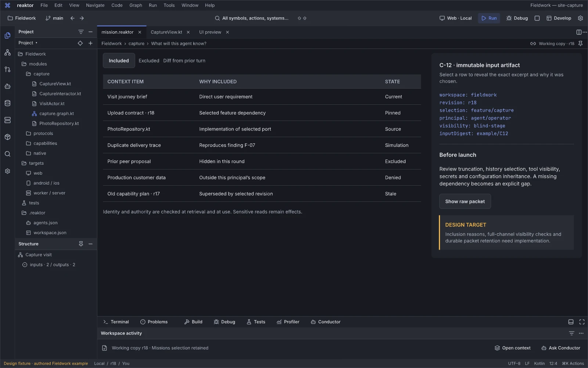Click Ask Conductor

click(561, 348)
